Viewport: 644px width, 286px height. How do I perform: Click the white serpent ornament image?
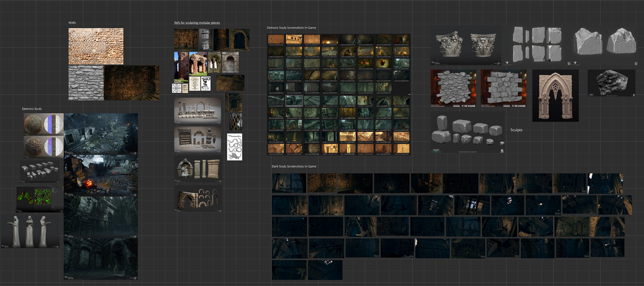tap(235, 147)
